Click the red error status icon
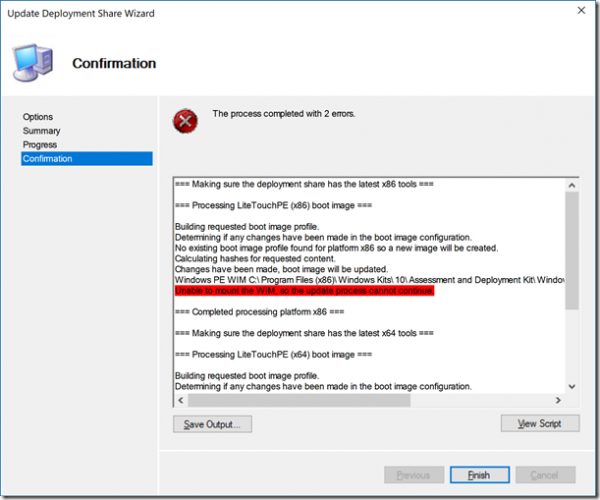The image size is (600, 500). coord(186,122)
